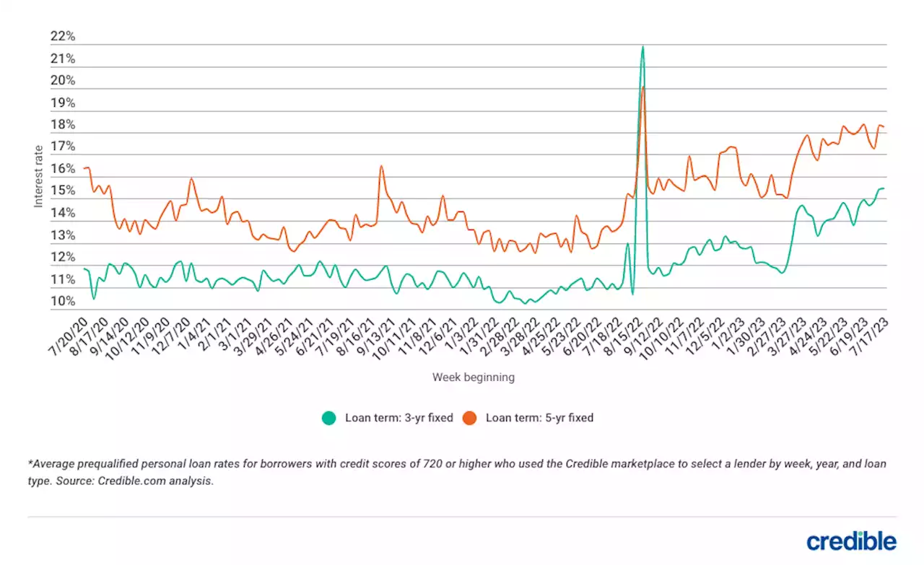
Task: Click the Credible logo
Action: [852, 541]
